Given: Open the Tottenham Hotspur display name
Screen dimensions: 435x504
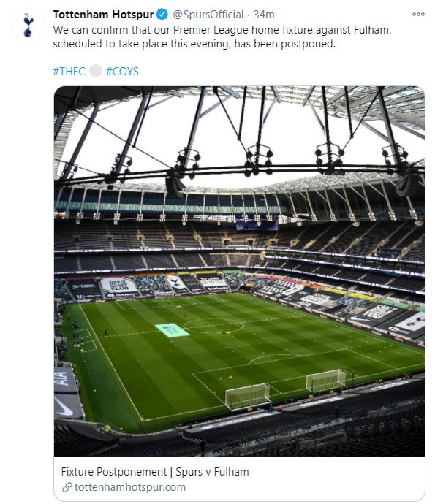Looking at the screenshot, I should pos(103,15).
